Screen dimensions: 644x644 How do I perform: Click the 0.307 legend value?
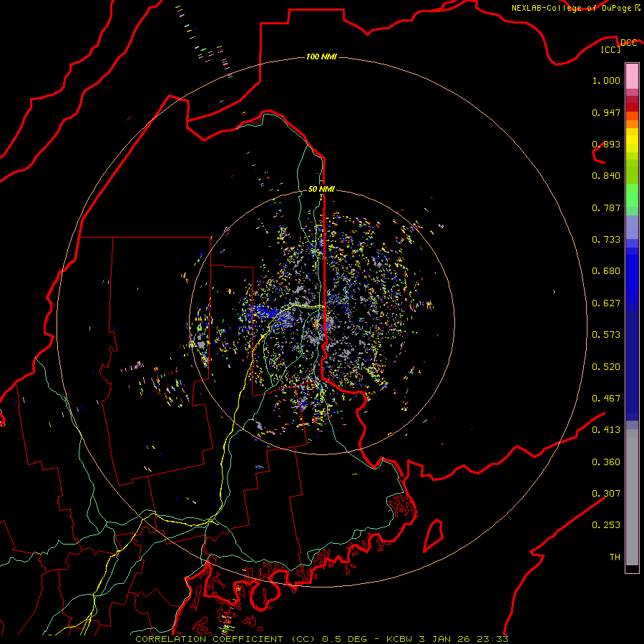coord(606,494)
